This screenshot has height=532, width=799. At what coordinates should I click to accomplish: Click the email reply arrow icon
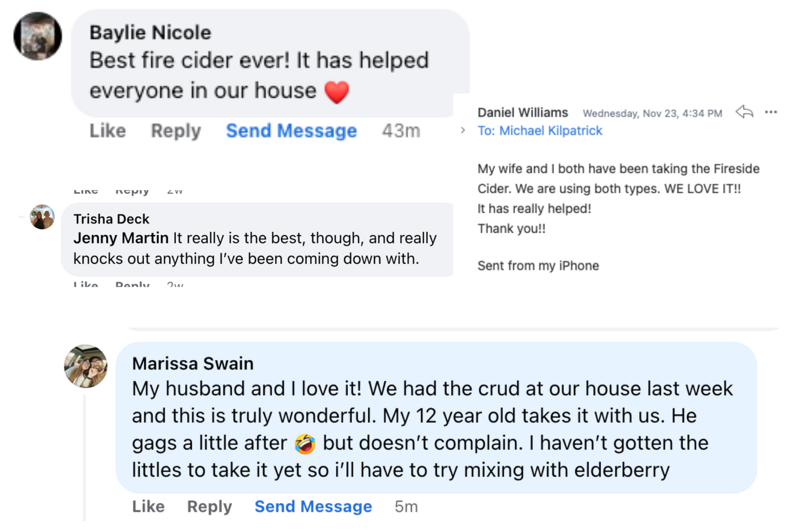click(744, 112)
